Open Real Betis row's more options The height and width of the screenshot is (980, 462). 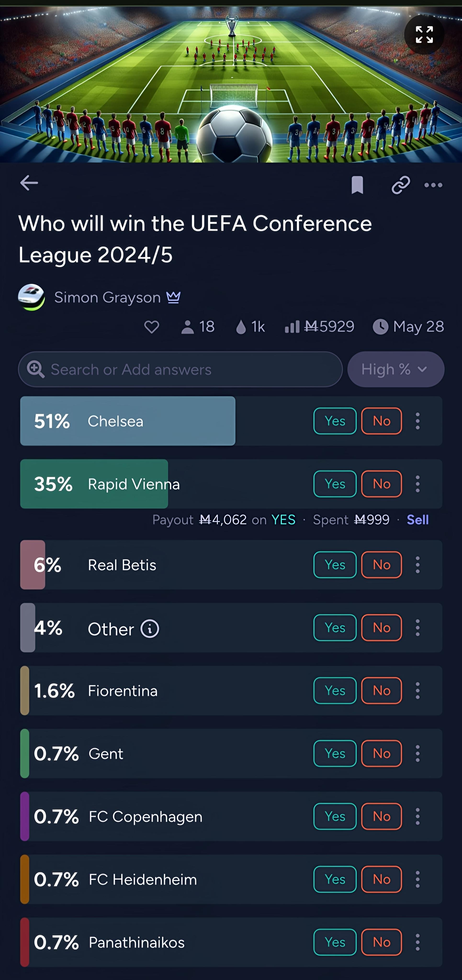(417, 565)
